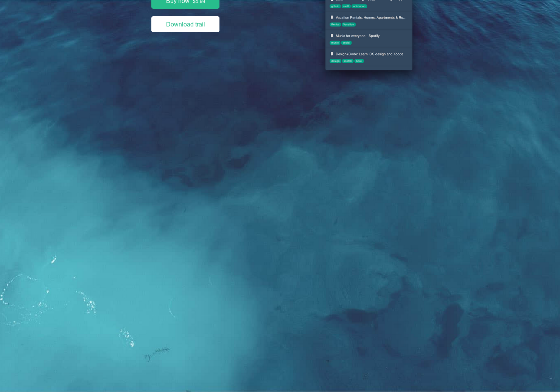Select the Rental tag
560x392 pixels.
click(335, 25)
